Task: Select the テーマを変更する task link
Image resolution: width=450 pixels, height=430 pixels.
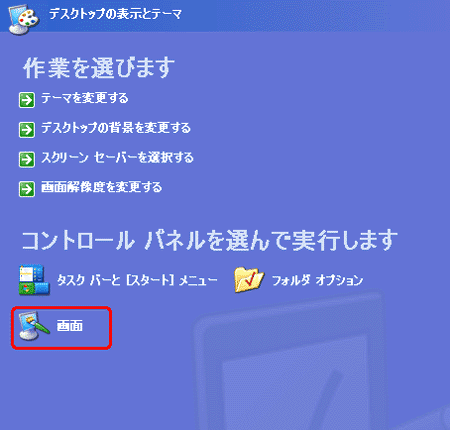Action: (x=85, y=98)
